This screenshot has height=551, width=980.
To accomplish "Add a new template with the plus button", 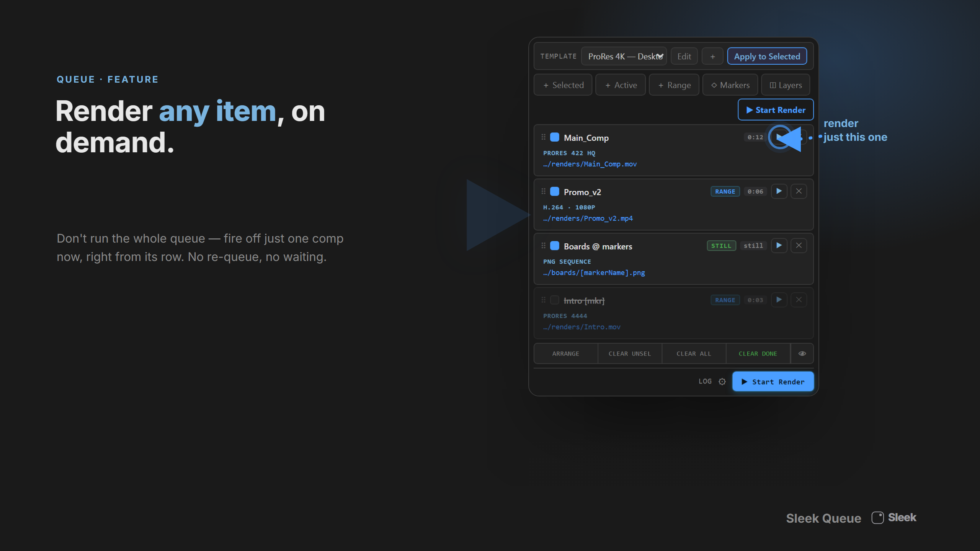I will click(x=712, y=56).
